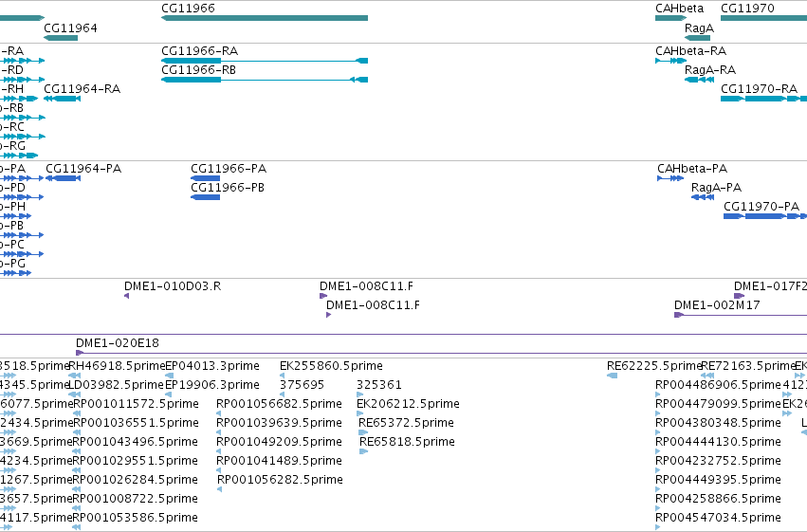Select the RE72163.5prime EST label
This screenshot has height=532, width=807.
coord(749,366)
